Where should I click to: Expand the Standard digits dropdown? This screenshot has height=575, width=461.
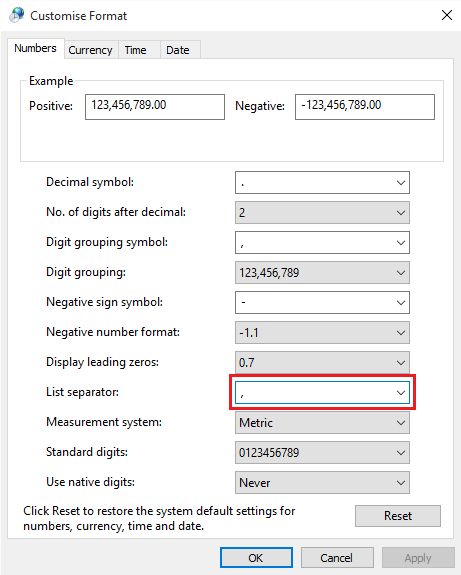click(322, 453)
